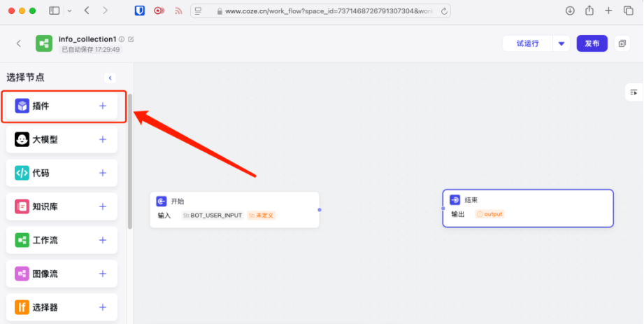The image size is (644, 324).
Task: Click the 未定义 variable tag
Action: 262,216
